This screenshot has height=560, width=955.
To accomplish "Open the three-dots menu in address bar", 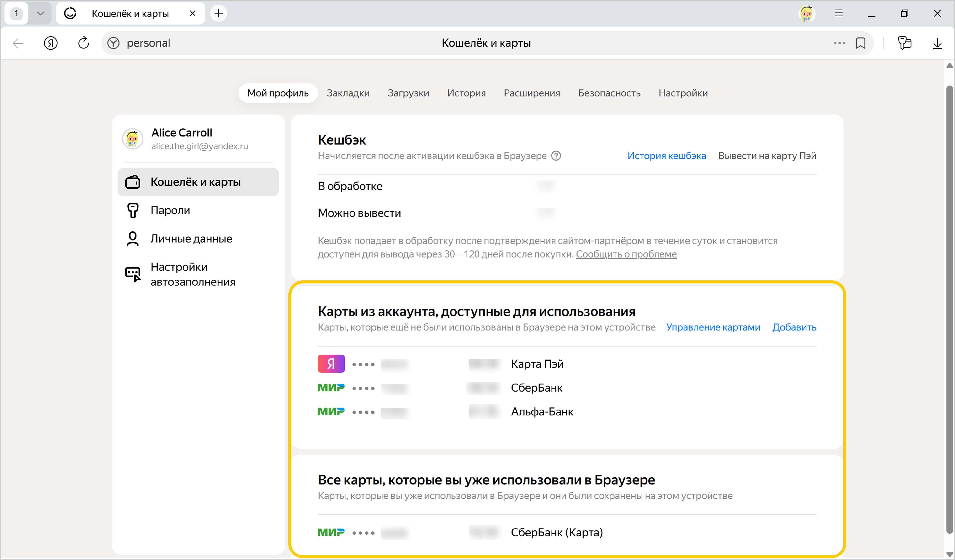I will pos(839,43).
